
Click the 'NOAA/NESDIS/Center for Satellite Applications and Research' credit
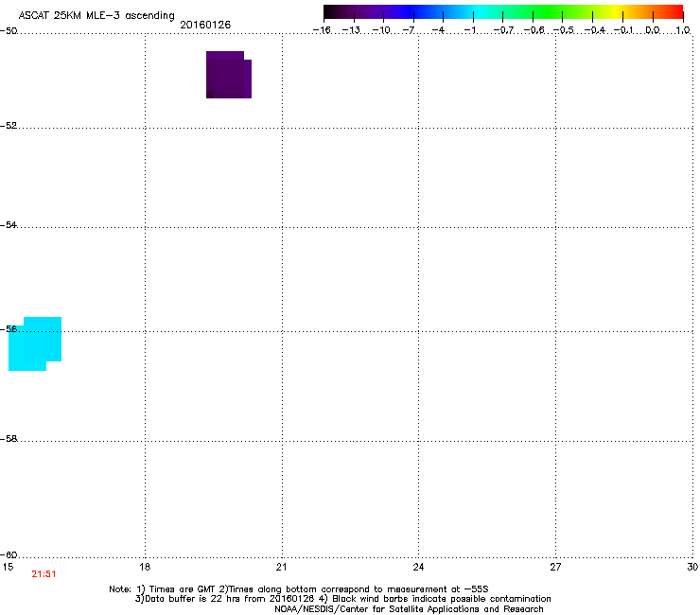(x=409, y=609)
